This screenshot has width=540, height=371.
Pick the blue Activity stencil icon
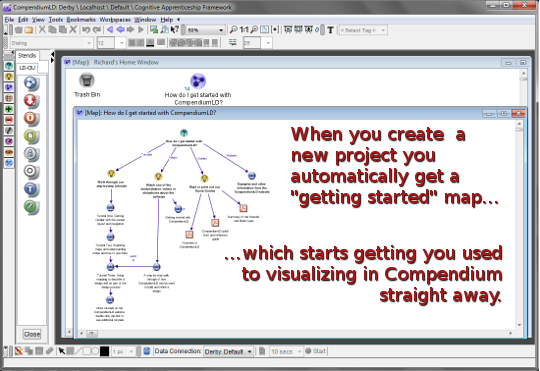click(31, 83)
